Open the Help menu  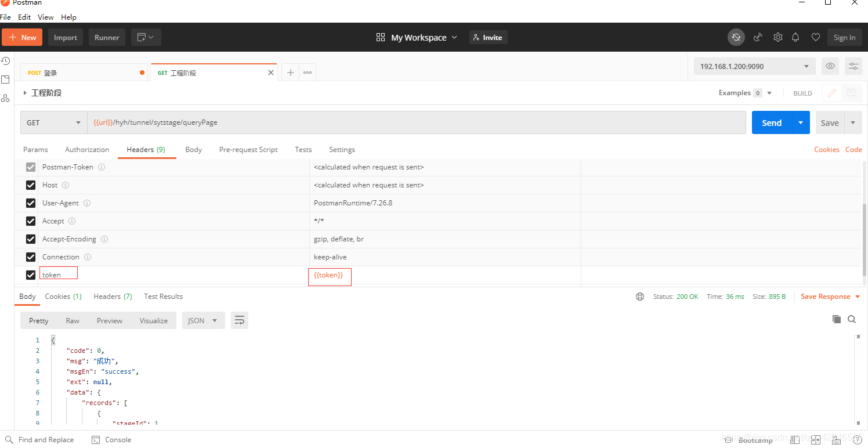tap(68, 17)
